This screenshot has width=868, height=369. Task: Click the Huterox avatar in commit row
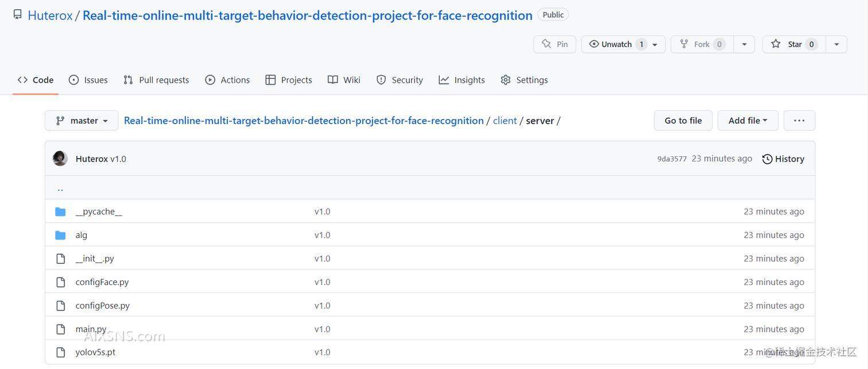coord(60,159)
